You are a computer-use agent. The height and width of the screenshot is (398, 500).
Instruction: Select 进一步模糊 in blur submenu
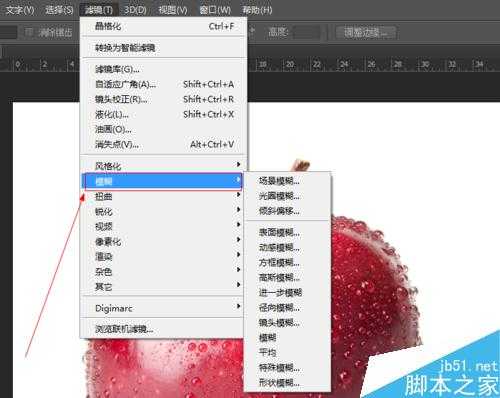click(x=288, y=292)
